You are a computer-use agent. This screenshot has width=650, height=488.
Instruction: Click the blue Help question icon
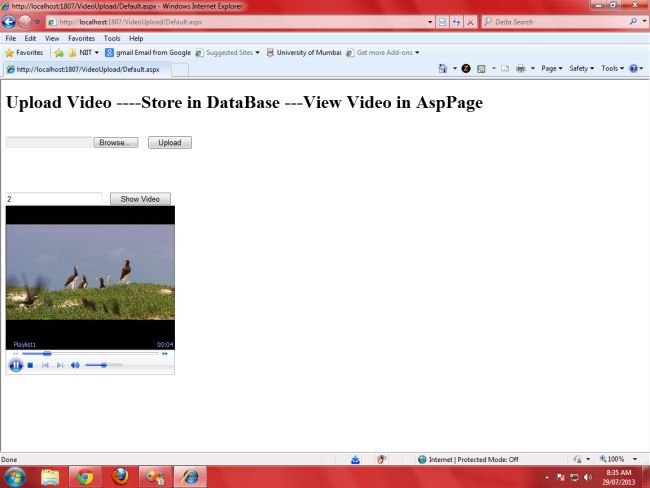[633, 68]
